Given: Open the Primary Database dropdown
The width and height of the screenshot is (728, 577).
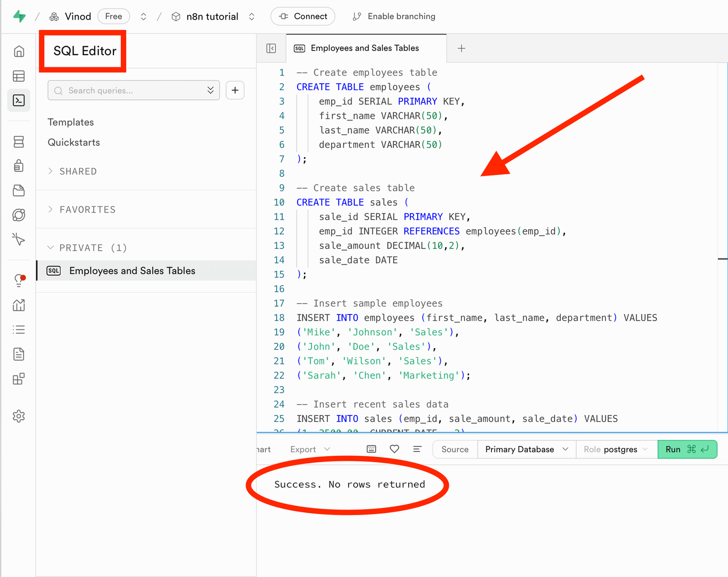Looking at the screenshot, I should pyautogui.click(x=526, y=449).
